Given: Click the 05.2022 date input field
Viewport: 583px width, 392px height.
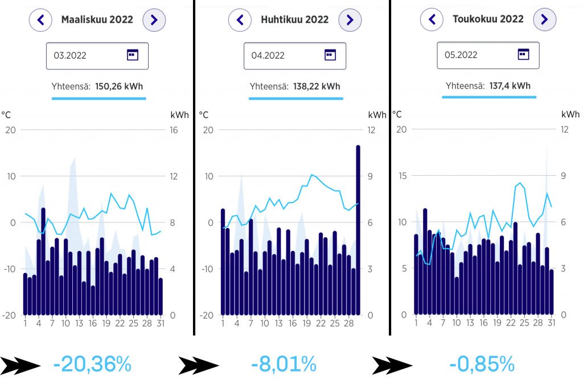Looking at the screenshot, I should click(x=488, y=55).
